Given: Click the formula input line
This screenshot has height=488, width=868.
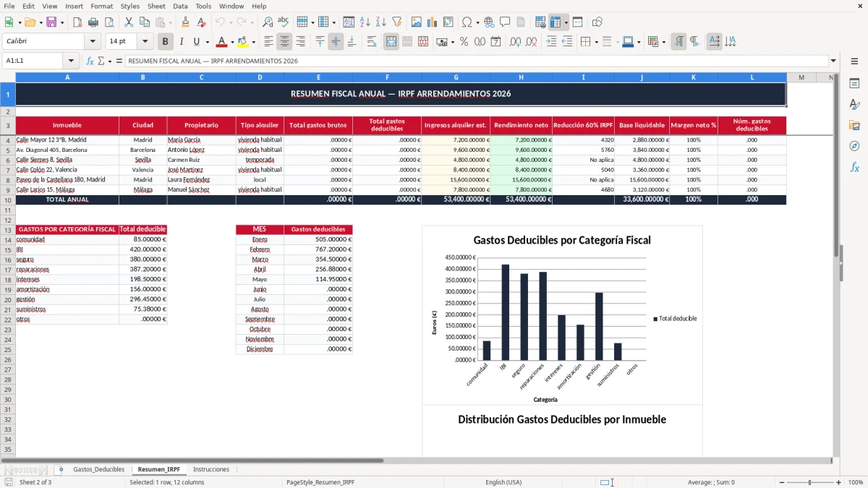Looking at the screenshot, I should click(x=477, y=61).
